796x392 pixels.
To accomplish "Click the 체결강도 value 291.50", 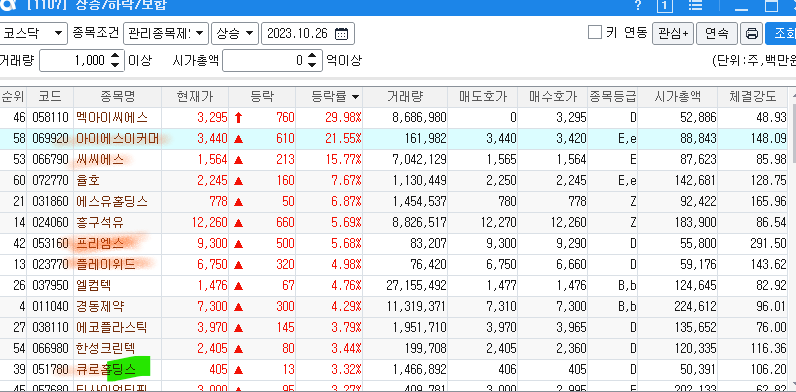I will pos(768,243).
